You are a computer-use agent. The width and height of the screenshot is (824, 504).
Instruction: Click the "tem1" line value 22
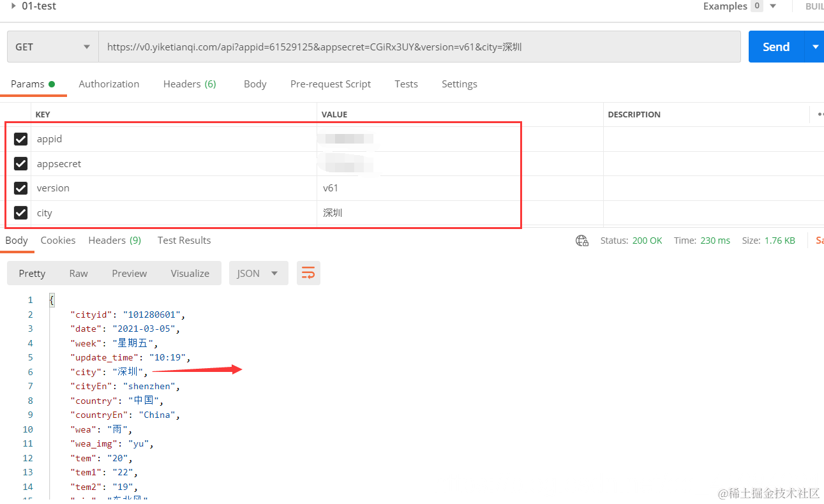coord(123,472)
